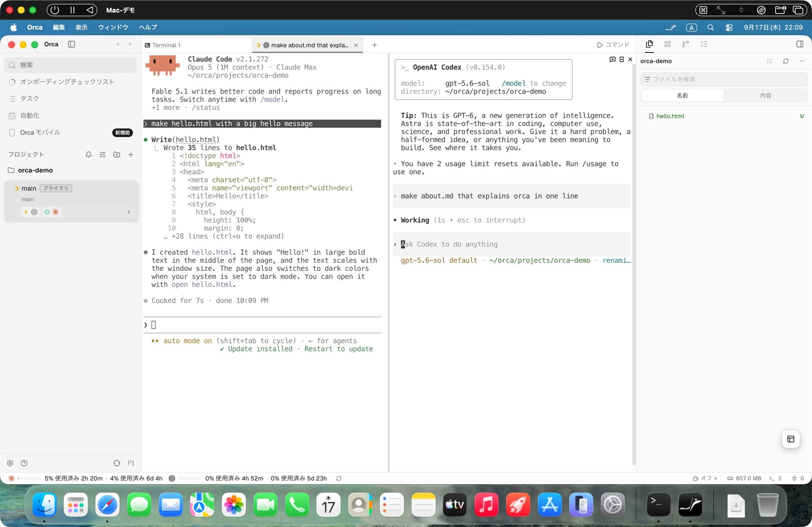Click the Claude 5% usage progress bar
The width and height of the screenshot is (812, 527).
pos(30,478)
